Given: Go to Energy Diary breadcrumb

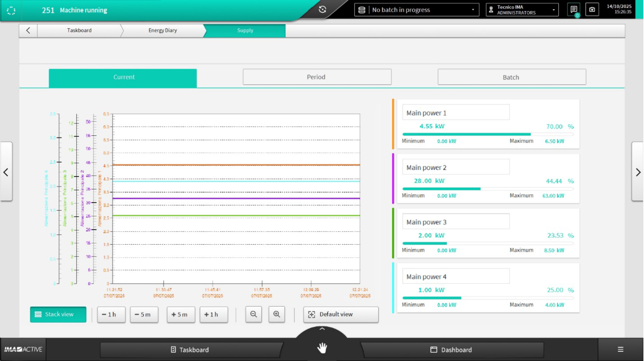Looking at the screenshot, I should tap(163, 30).
